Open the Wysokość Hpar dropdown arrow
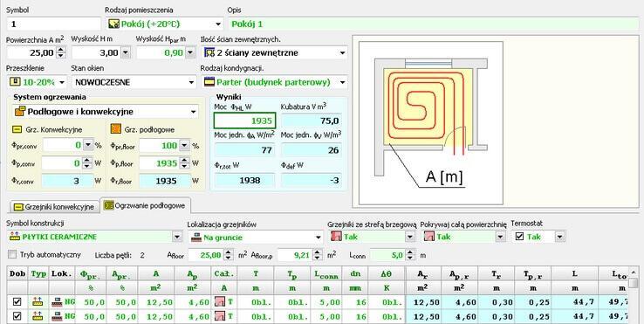Screen dimensions: 644x324 coord(190,52)
